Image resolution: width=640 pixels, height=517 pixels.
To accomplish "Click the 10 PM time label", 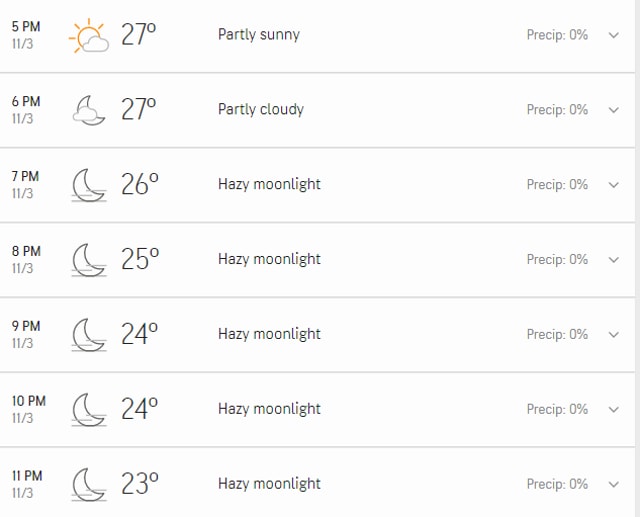I will [29, 401].
